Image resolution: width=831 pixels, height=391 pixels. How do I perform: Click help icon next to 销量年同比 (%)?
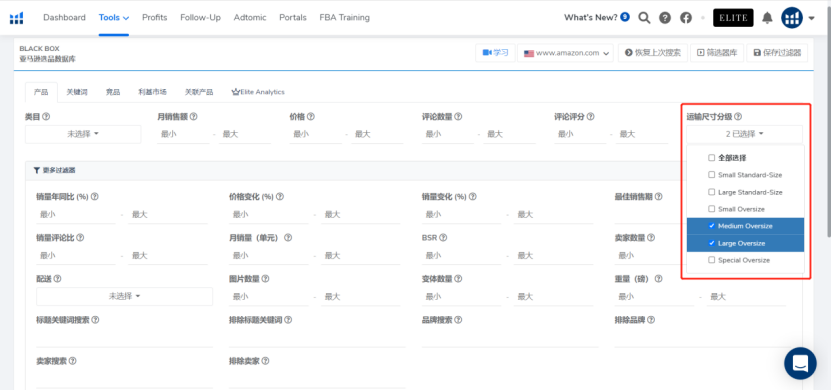(95, 197)
